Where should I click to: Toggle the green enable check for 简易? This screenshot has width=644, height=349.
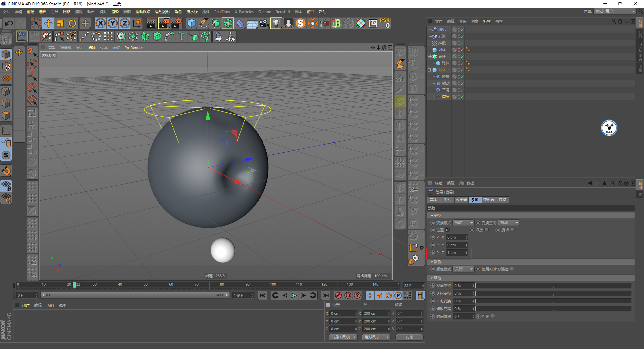pos(462,97)
